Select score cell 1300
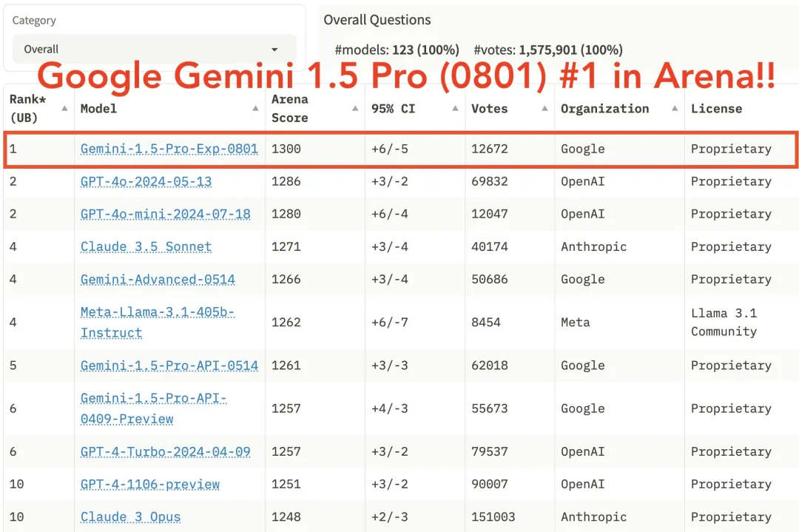The image size is (799, 532). 286,149
